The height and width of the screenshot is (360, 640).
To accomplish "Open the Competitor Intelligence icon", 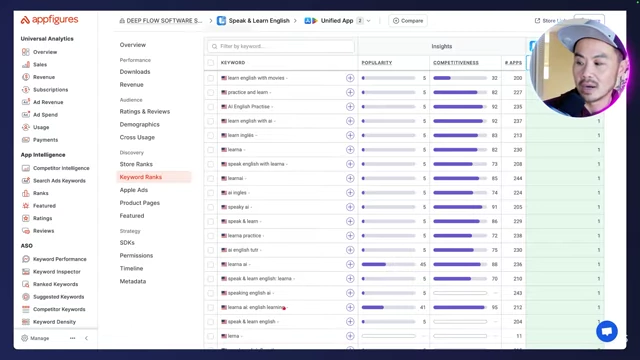I will click(x=26, y=168).
